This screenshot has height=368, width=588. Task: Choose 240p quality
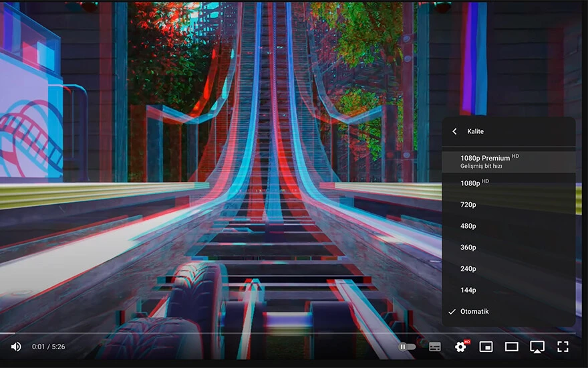click(x=508, y=269)
